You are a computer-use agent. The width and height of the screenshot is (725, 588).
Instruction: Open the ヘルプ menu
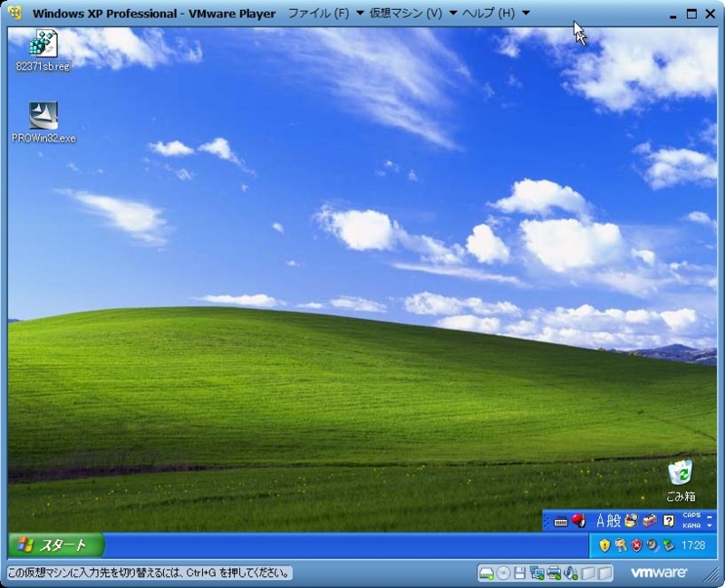click(x=490, y=14)
